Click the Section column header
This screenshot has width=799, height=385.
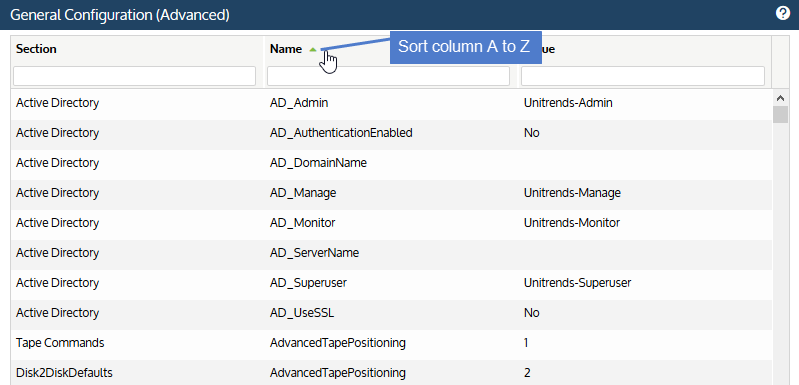pos(36,49)
